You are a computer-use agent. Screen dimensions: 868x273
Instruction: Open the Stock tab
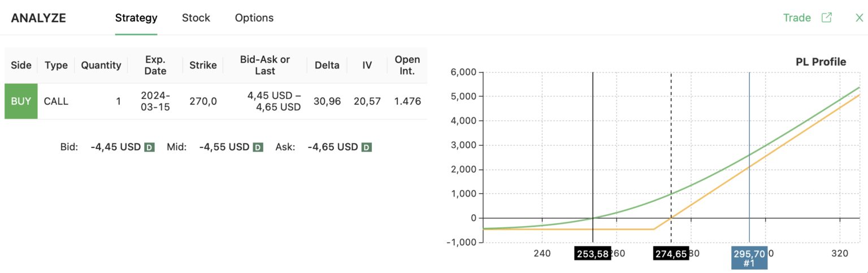pos(196,18)
